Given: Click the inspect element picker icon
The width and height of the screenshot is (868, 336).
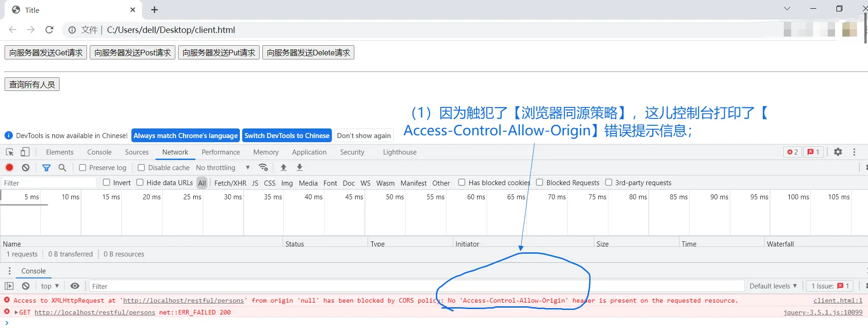Looking at the screenshot, I should pos(10,152).
